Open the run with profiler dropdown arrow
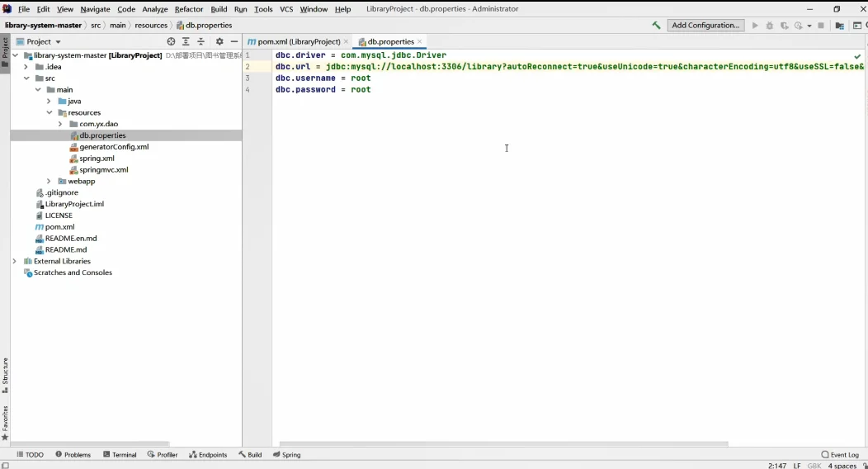Screen dimensions: 868x469 pos(809,26)
